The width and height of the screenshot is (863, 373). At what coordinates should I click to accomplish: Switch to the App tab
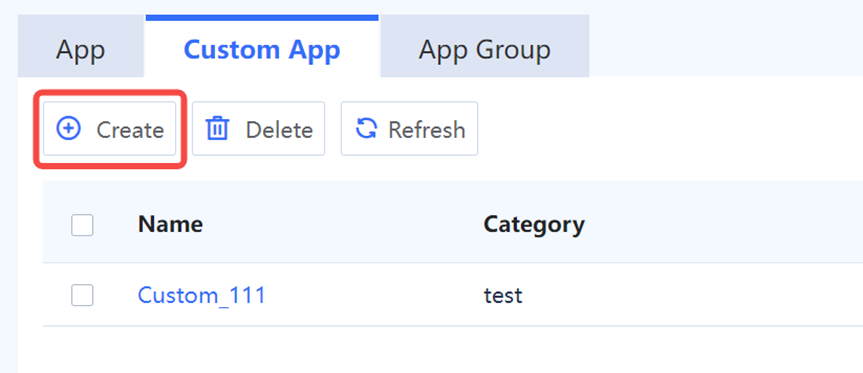coord(80,50)
